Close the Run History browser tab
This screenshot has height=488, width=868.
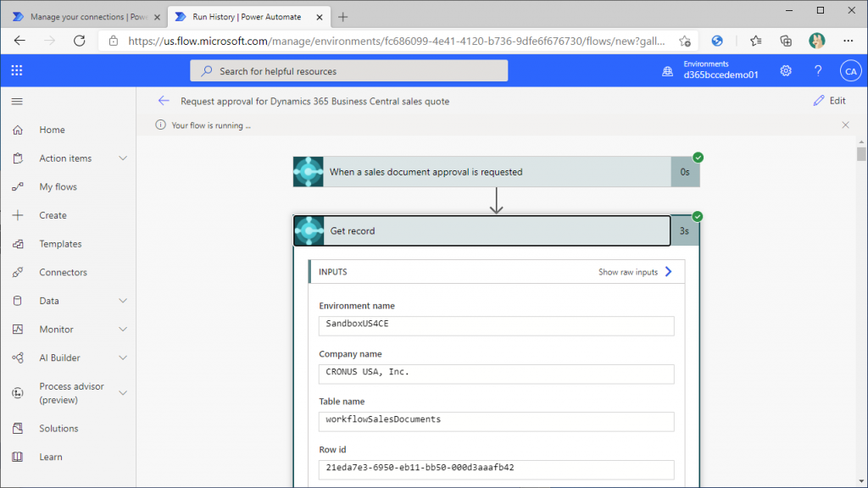click(320, 17)
